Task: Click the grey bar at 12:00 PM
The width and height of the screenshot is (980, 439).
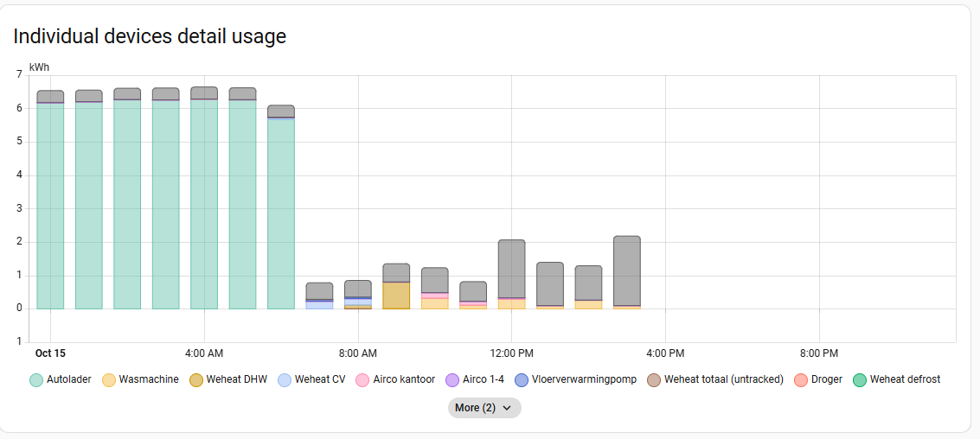Action: click(511, 268)
